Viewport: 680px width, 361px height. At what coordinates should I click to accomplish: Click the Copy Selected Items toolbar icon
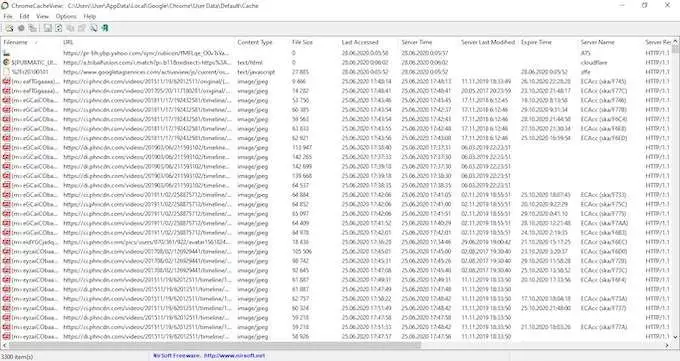click(70, 28)
